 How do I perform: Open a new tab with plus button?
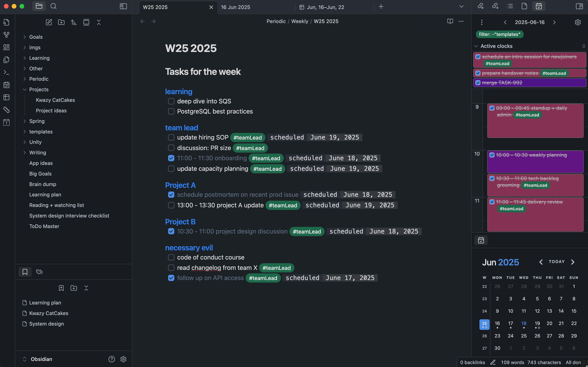(381, 7)
